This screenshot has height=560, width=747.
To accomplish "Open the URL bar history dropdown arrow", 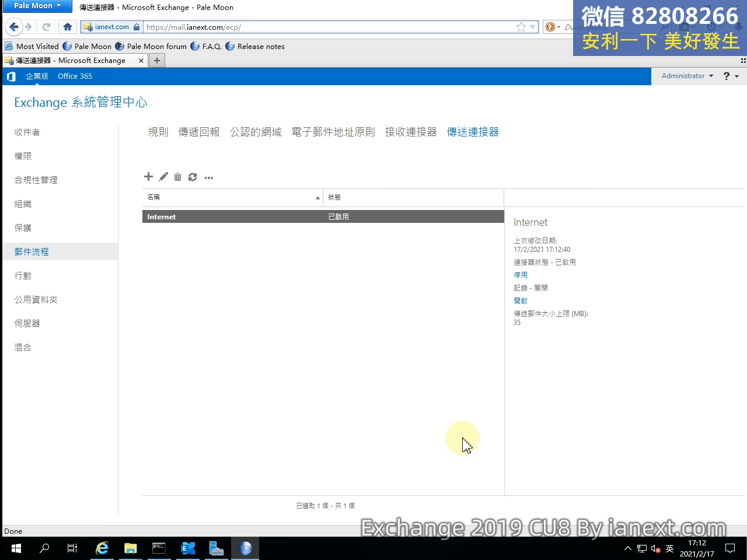I will pyautogui.click(x=532, y=27).
